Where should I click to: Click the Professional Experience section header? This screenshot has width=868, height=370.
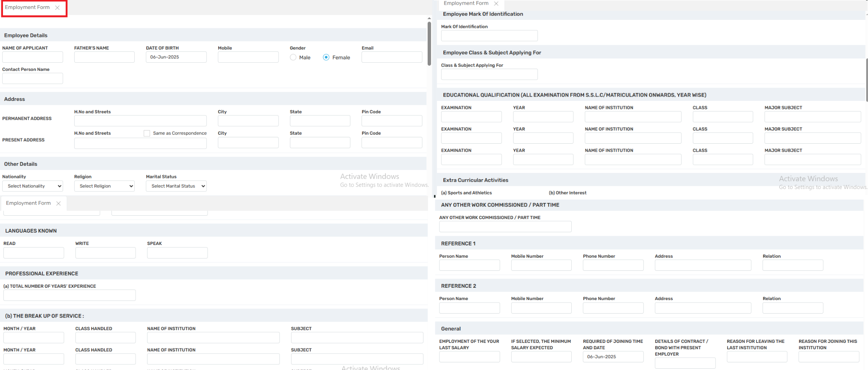214,273
